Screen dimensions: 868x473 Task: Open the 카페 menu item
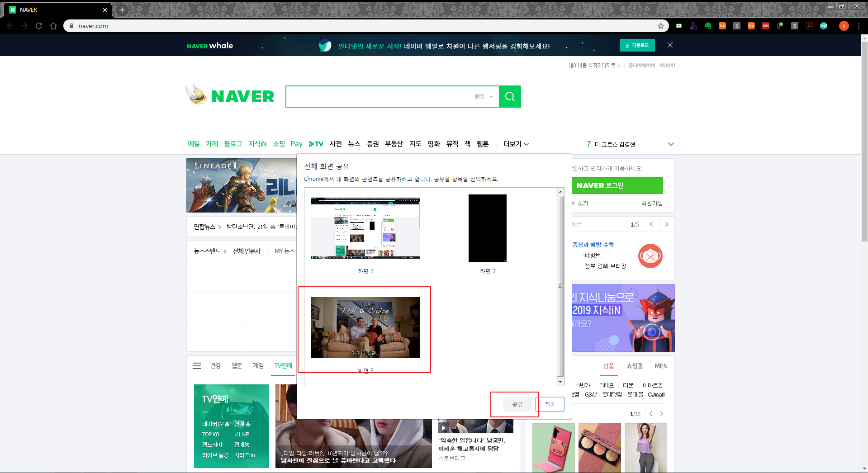pyautogui.click(x=212, y=144)
